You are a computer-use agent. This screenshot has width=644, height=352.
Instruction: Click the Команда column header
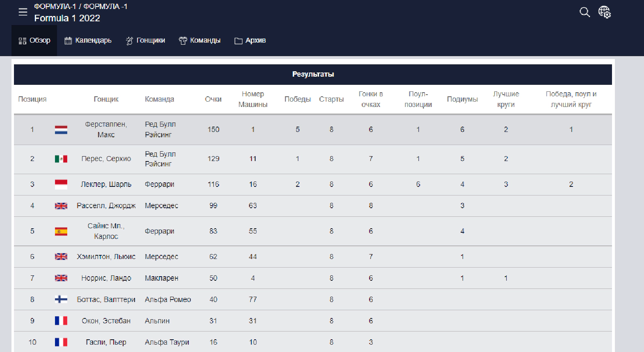(x=160, y=99)
